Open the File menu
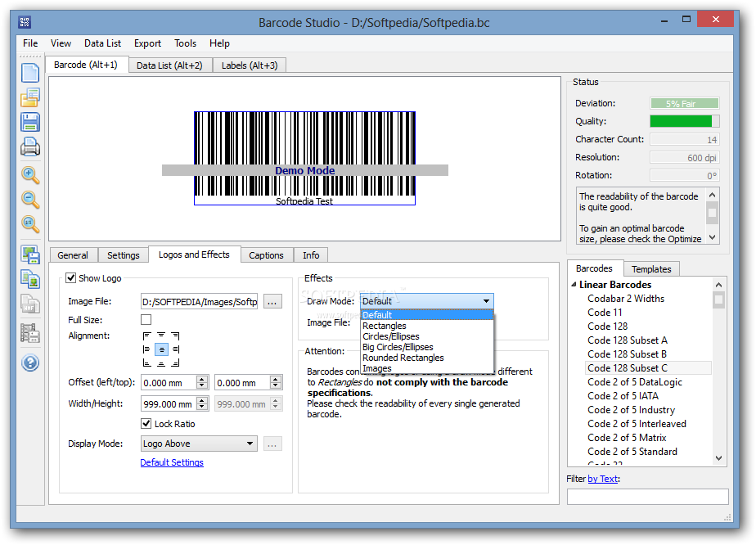 pyautogui.click(x=30, y=43)
